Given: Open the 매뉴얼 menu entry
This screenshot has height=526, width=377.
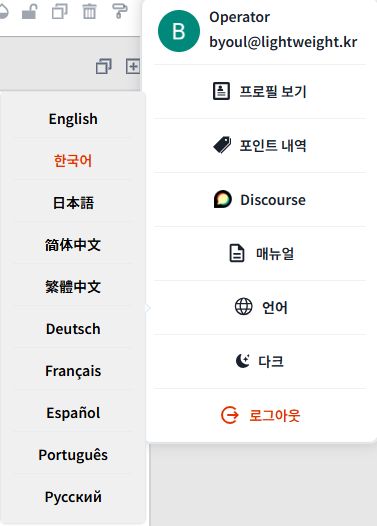Looking at the screenshot, I should [260, 254].
